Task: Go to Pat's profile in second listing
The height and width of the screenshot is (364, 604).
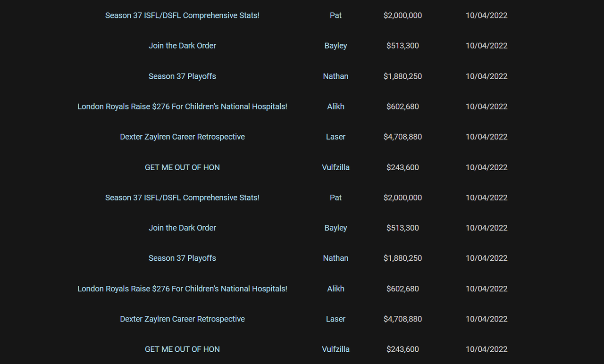Action: (x=336, y=198)
